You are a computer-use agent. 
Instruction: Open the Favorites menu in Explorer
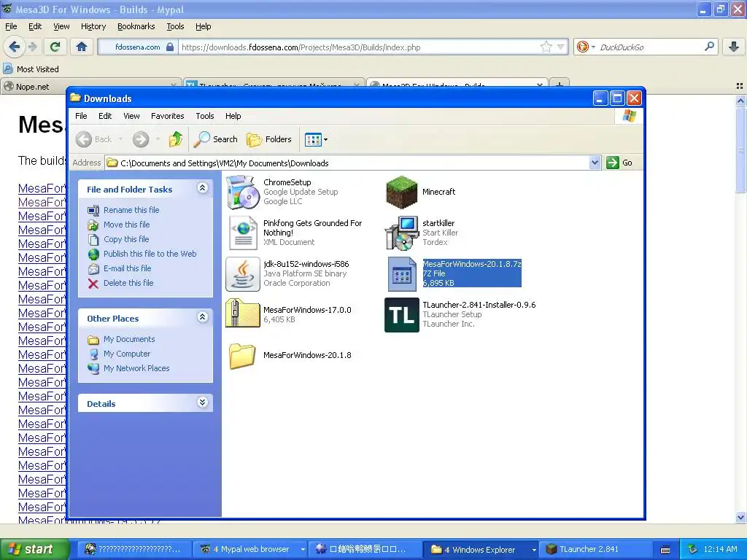[167, 116]
